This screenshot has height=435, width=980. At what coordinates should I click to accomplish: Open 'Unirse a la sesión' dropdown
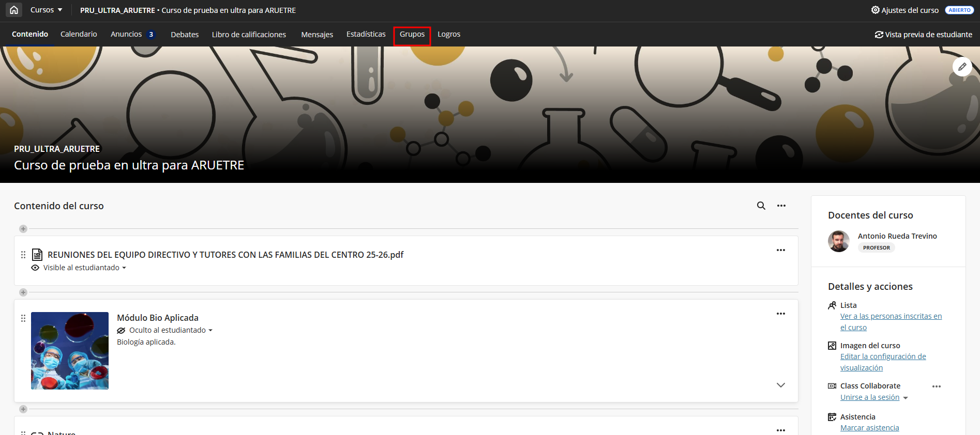click(x=905, y=398)
